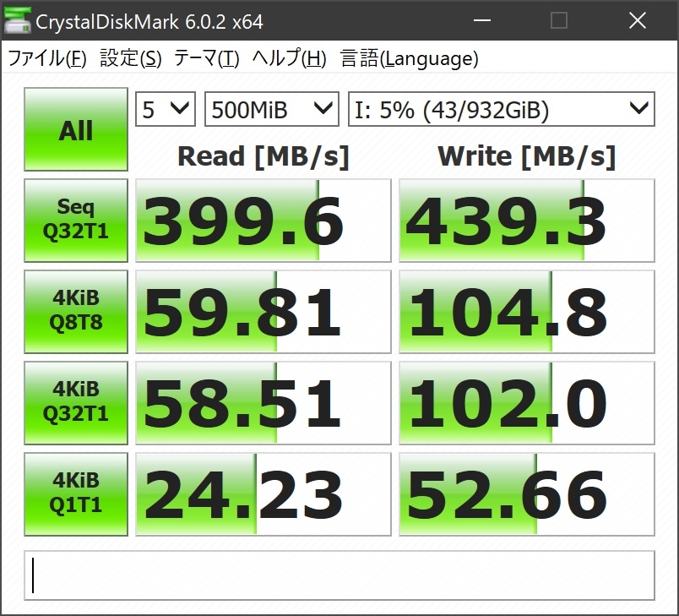
Task: Select the Seq write result 439.3
Action: pos(527,221)
